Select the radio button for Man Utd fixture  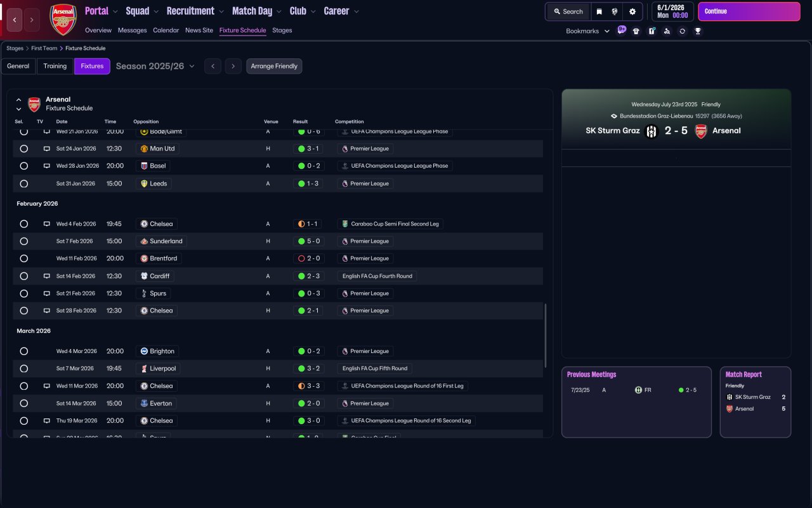click(24, 149)
